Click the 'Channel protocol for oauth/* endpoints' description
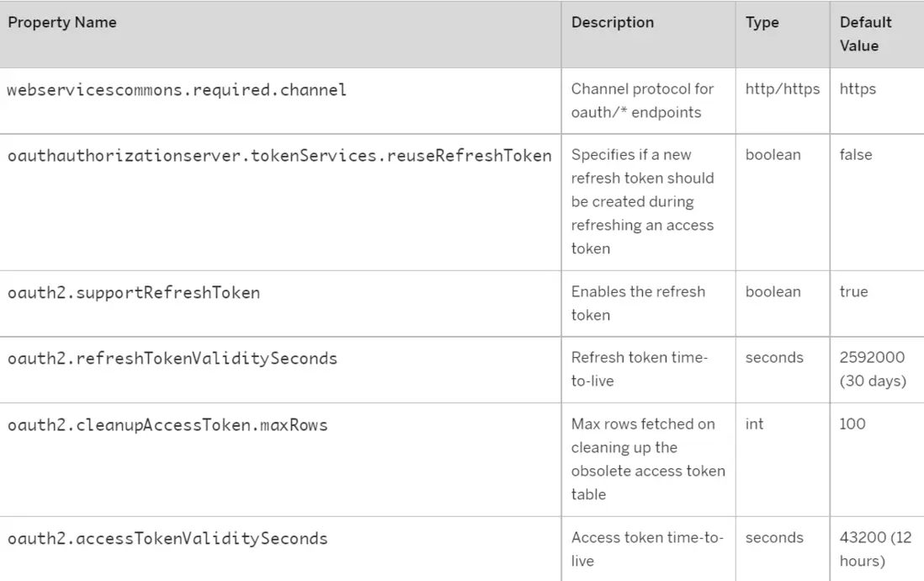 click(x=642, y=100)
